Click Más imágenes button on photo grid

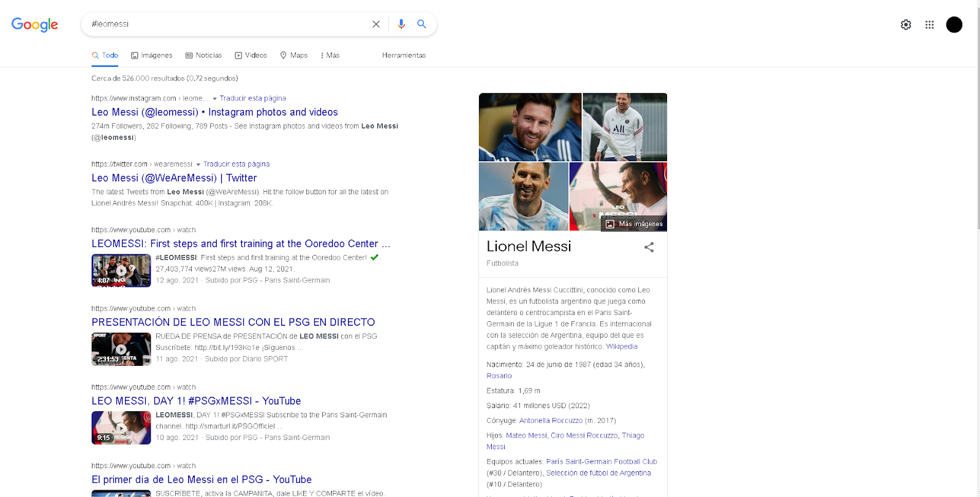click(635, 224)
